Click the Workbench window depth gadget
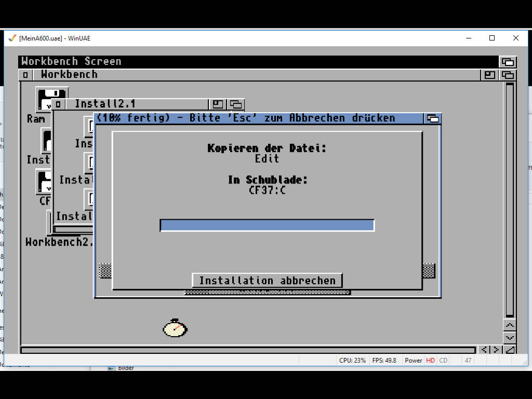 click(507, 75)
